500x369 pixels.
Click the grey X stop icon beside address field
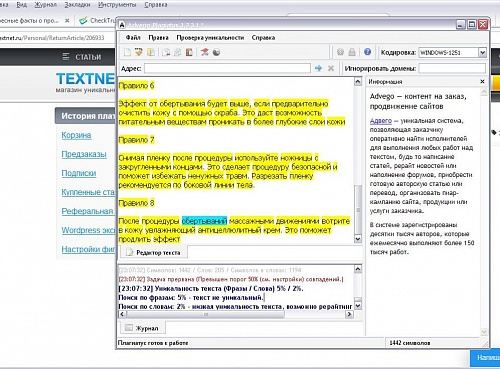click(x=331, y=68)
